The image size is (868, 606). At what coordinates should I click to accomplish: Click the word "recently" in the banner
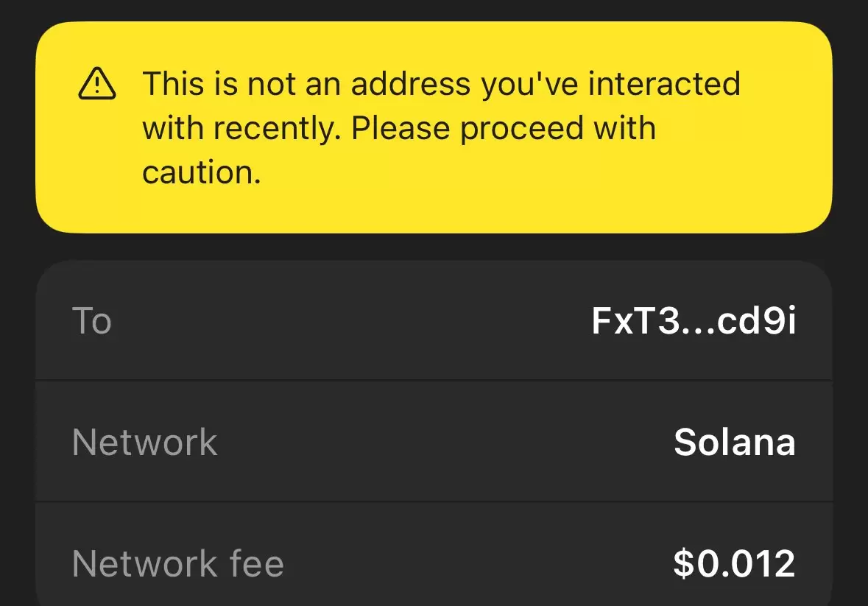click(x=274, y=128)
